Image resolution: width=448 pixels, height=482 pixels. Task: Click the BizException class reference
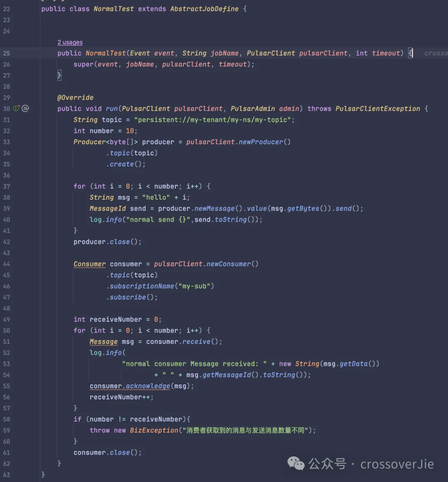point(154,431)
